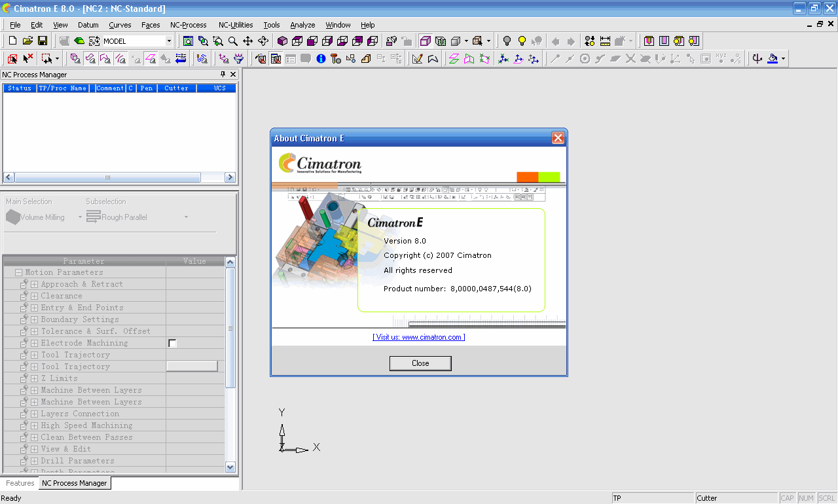Expand the High Speed Machining row
The width and height of the screenshot is (838, 504).
[34, 425]
